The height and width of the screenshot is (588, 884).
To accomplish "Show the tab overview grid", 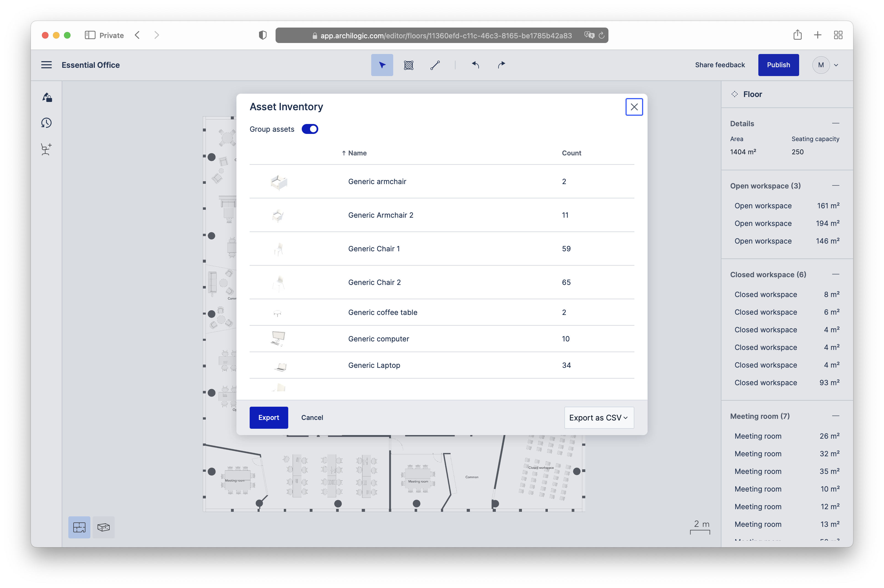I will pyautogui.click(x=838, y=35).
